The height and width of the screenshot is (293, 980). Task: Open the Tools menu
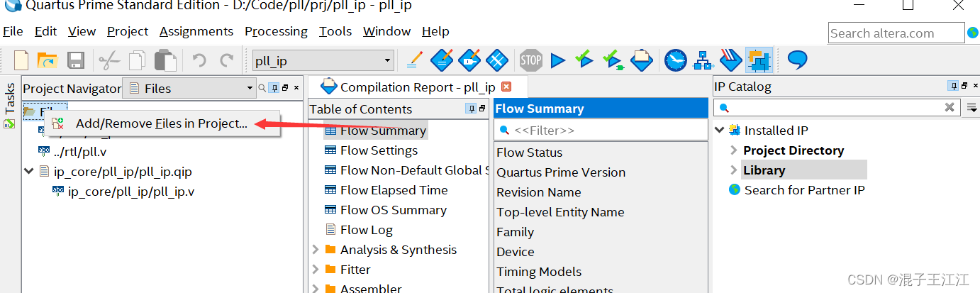(335, 31)
